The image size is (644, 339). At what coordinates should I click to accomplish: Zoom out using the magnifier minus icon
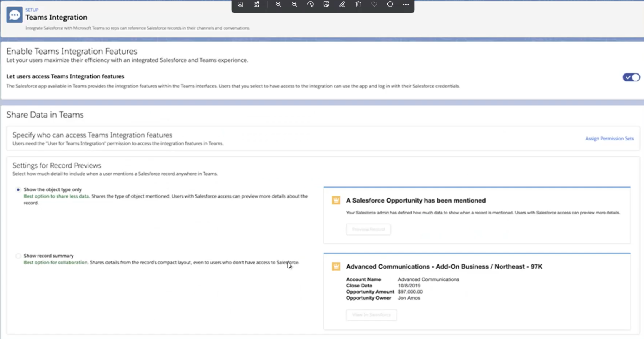coord(294,4)
